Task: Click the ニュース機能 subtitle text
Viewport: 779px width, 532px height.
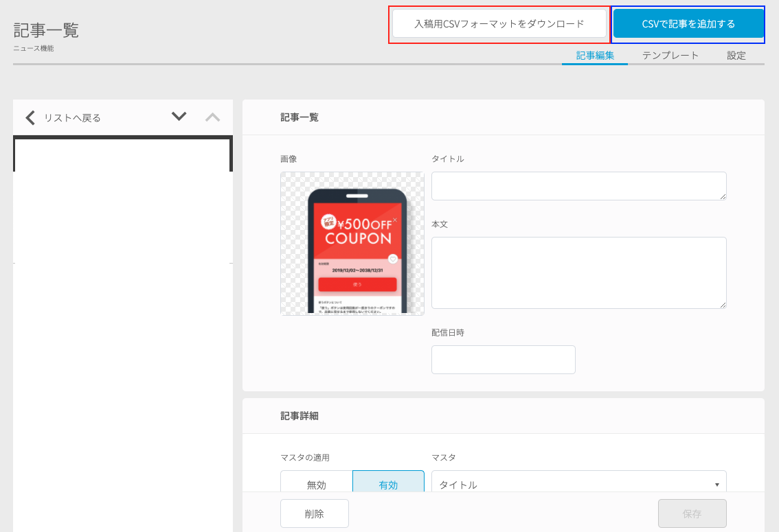Action: tap(33, 48)
